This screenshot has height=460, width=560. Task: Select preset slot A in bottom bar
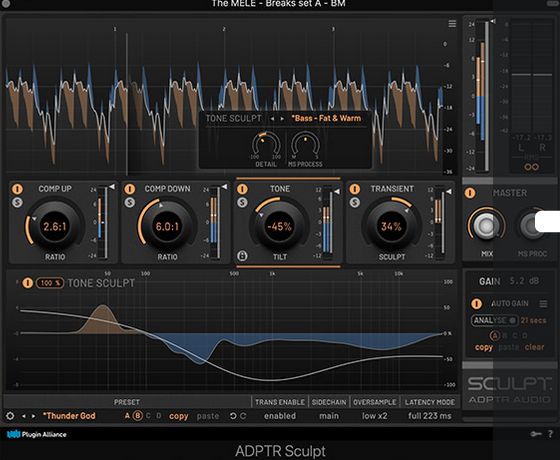127,416
